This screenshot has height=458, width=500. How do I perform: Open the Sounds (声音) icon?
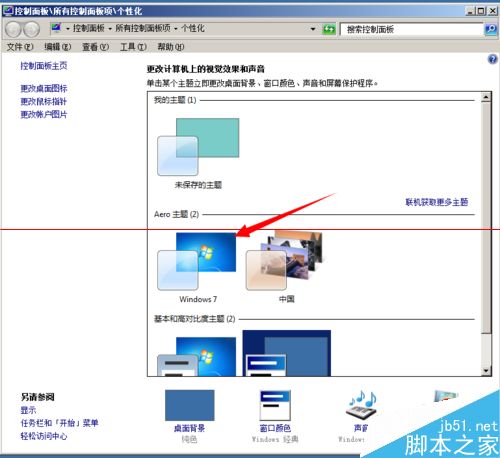361,405
